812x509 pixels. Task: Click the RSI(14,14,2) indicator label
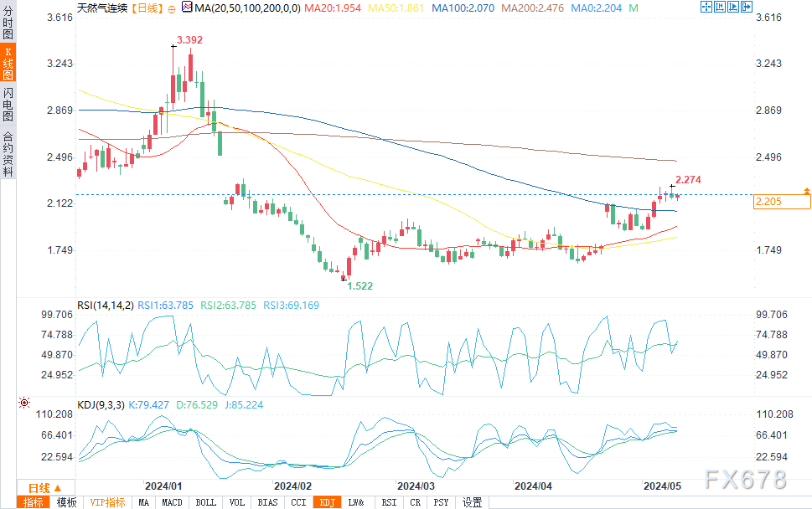coord(106,306)
